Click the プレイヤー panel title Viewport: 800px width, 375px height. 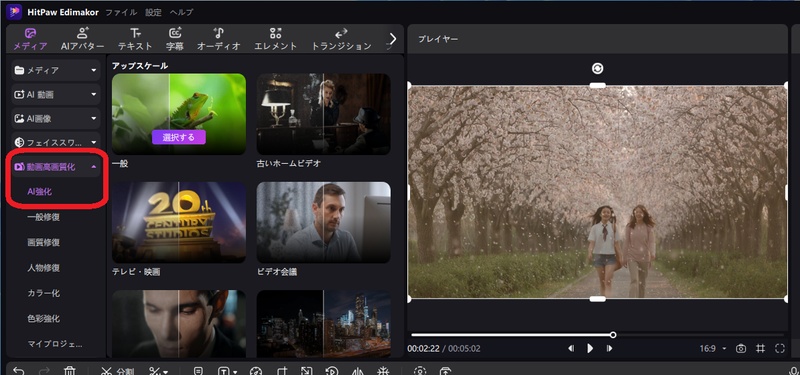pos(438,39)
